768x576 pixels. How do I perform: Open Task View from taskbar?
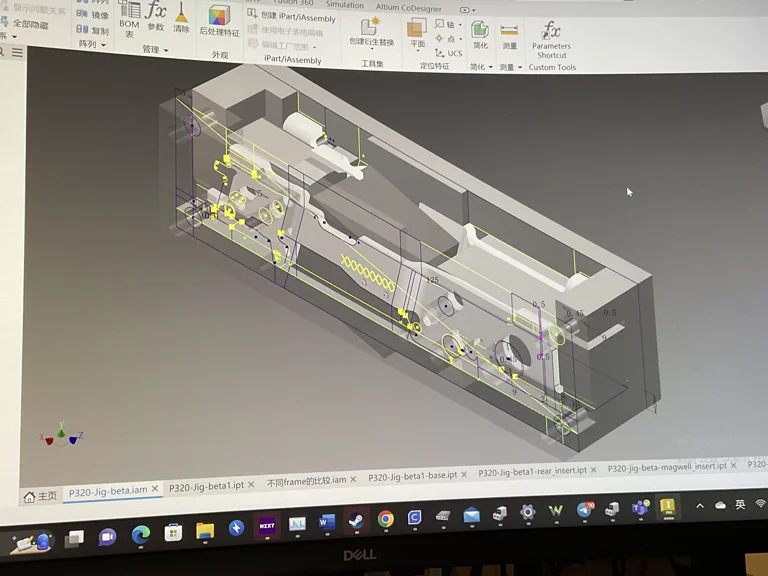pos(74,538)
